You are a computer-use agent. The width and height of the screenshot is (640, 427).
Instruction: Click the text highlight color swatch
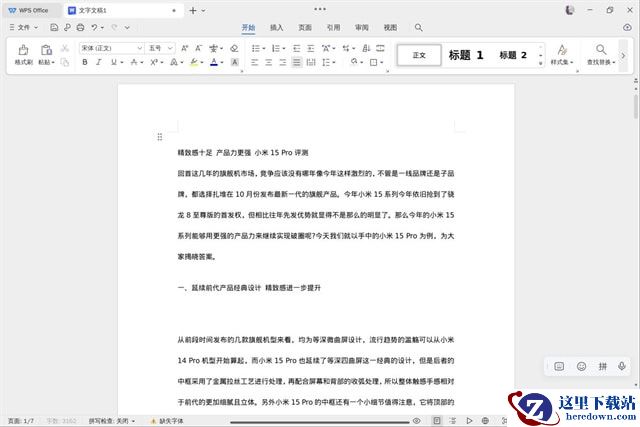click(194, 62)
